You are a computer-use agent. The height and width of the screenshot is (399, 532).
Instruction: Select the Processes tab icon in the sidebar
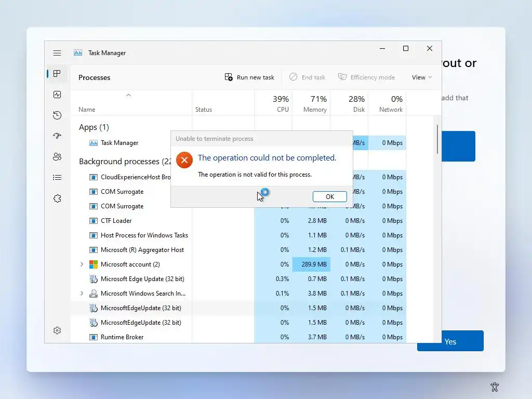tap(57, 74)
